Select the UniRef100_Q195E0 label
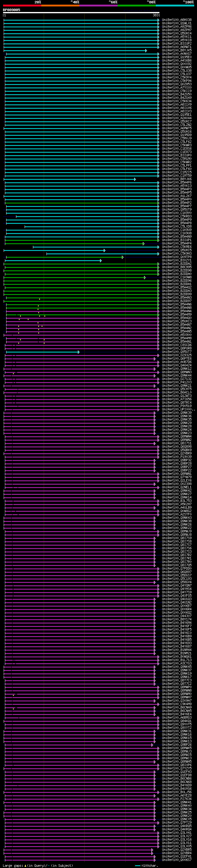This screenshot has width=197, height=868. (x=177, y=57)
